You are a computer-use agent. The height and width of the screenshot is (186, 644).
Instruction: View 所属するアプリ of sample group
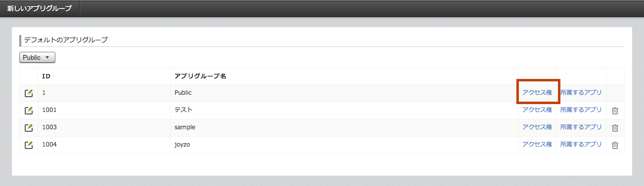[581, 127]
